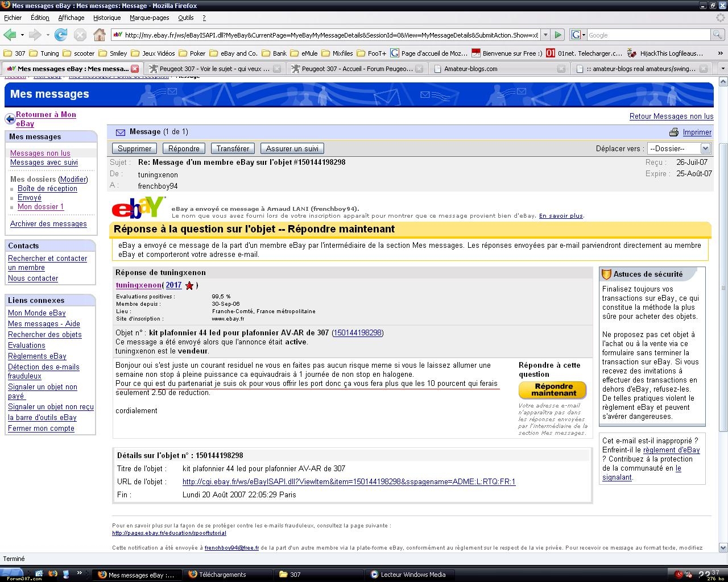Screen dimensions: 728x582
Task: Click the En savoir plus link
Action: click(x=561, y=216)
